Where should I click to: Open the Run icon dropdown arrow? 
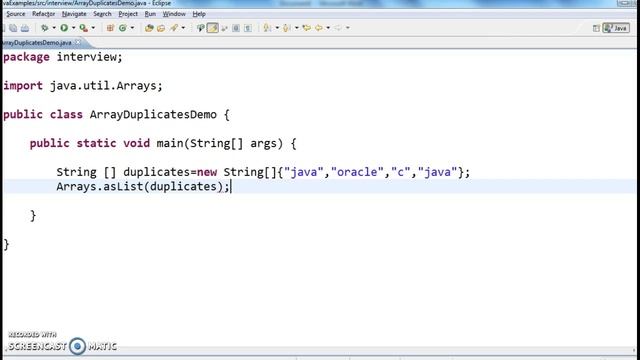pyautogui.click(x=73, y=28)
